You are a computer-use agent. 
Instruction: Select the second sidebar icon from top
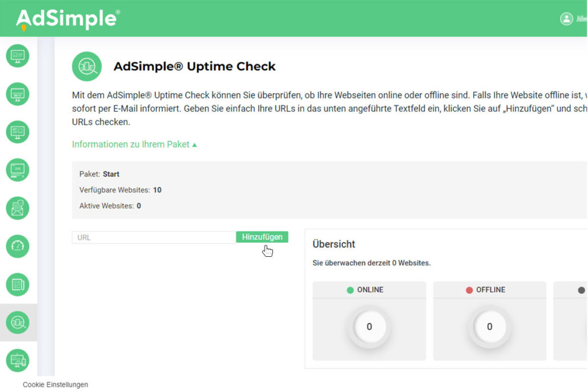(x=17, y=94)
